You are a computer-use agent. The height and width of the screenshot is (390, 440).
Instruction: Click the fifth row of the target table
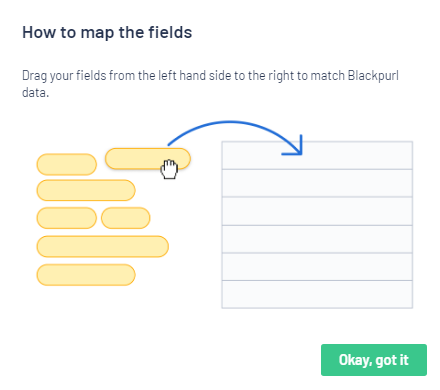[x=317, y=267]
